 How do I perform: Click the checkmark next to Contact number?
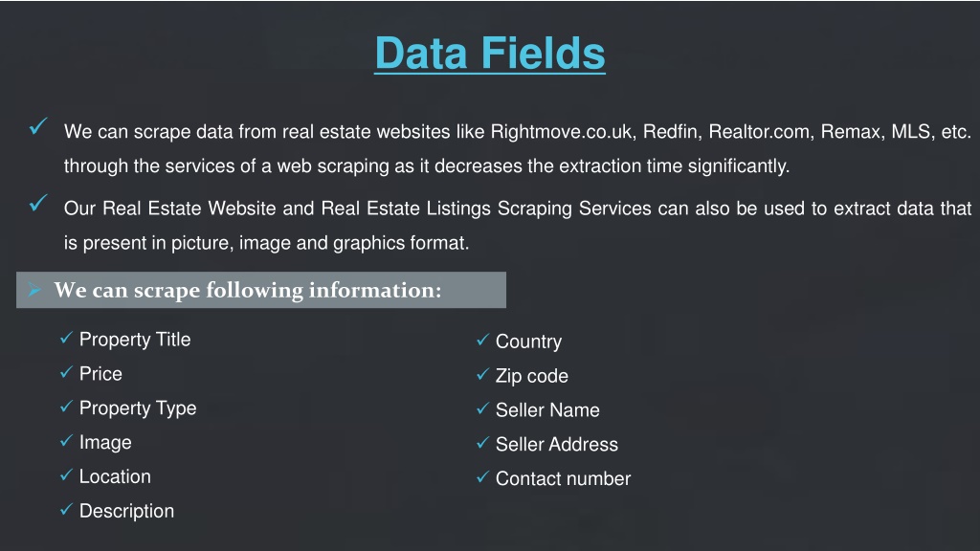coord(482,477)
